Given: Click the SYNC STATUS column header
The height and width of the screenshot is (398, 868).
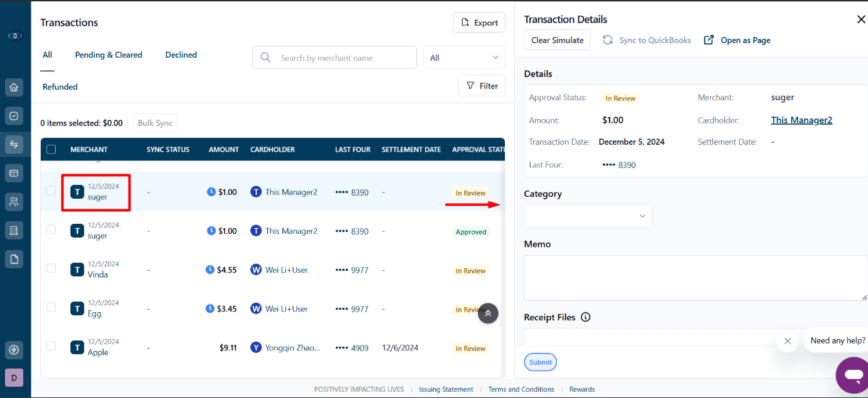Looking at the screenshot, I should pos(168,150).
